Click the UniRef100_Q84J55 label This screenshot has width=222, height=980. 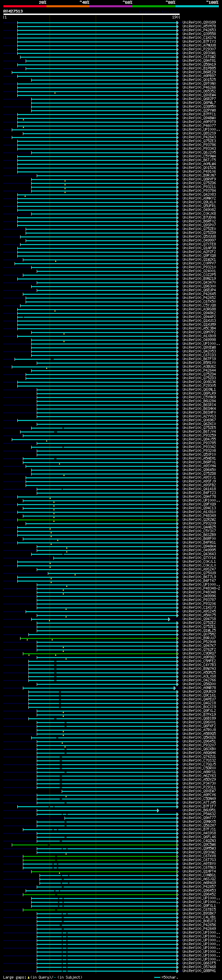tap(199, 439)
